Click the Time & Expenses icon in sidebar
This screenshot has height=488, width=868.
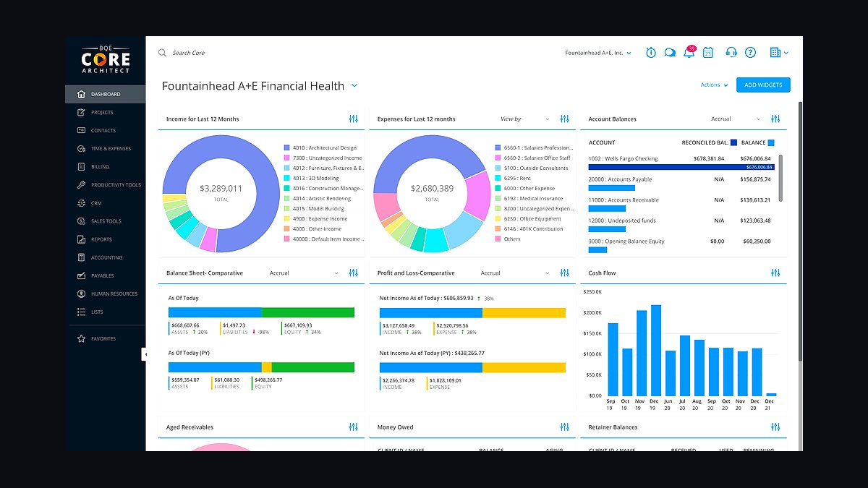[81, 148]
